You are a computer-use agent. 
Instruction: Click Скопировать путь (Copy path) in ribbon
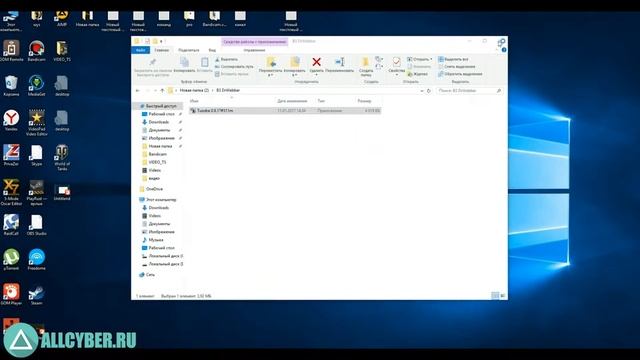[234, 67]
